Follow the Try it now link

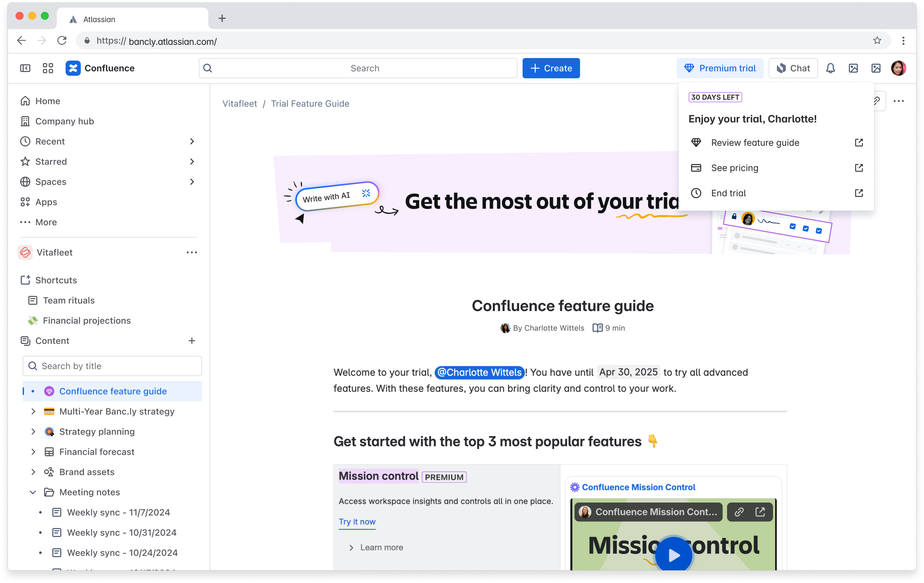tap(357, 522)
